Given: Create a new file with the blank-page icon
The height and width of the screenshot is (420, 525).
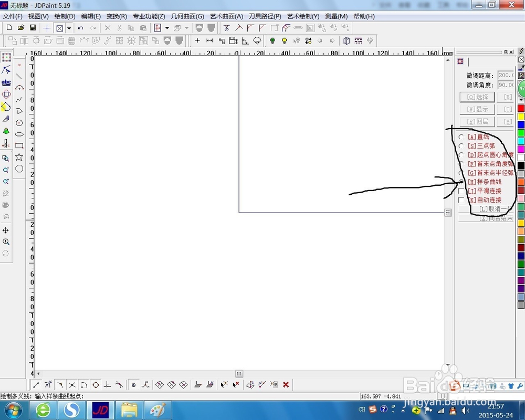Looking at the screenshot, I should [x=9, y=28].
